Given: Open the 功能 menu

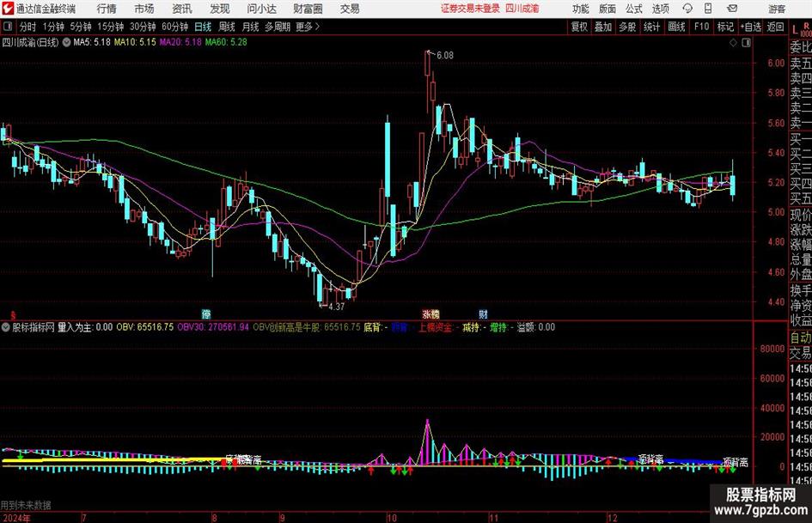Looking at the screenshot, I should click(581, 9).
